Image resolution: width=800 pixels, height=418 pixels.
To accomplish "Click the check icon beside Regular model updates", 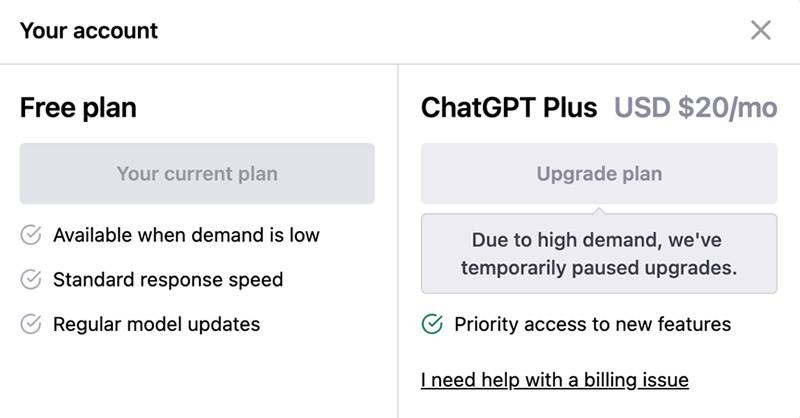I will click(x=31, y=324).
